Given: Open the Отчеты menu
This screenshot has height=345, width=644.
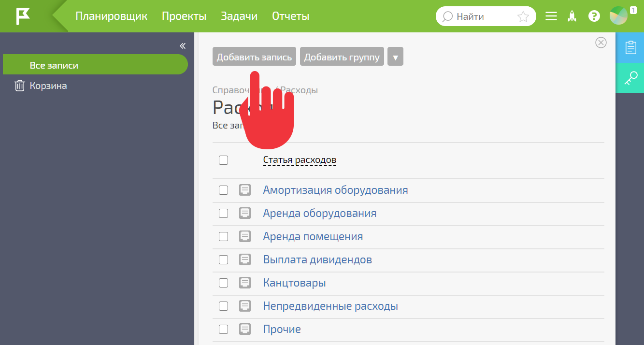Looking at the screenshot, I should [291, 16].
